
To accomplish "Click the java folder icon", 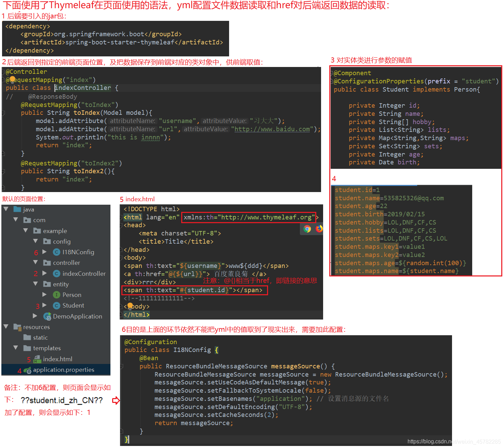I will tap(17, 209).
